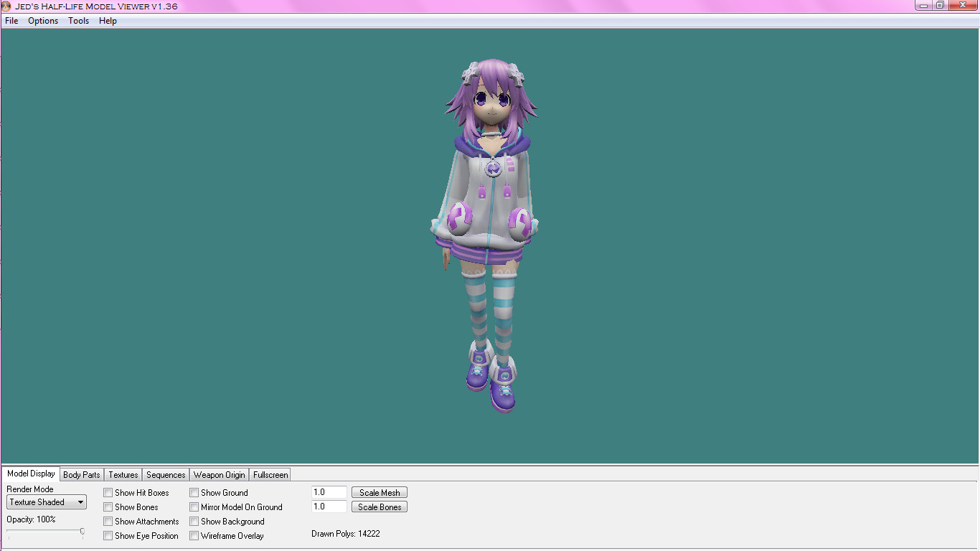This screenshot has width=980, height=551.
Task: Enable the Show Hit Boxes checkbox
Action: click(108, 492)
